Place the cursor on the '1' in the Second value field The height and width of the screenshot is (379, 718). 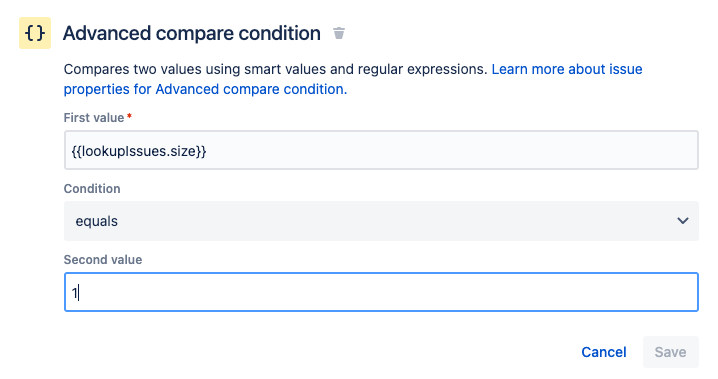click(x=75, y=293)
